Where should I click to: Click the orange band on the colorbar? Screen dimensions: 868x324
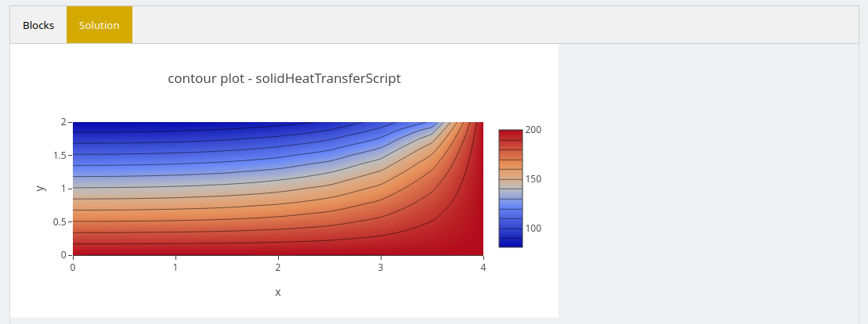511,164
